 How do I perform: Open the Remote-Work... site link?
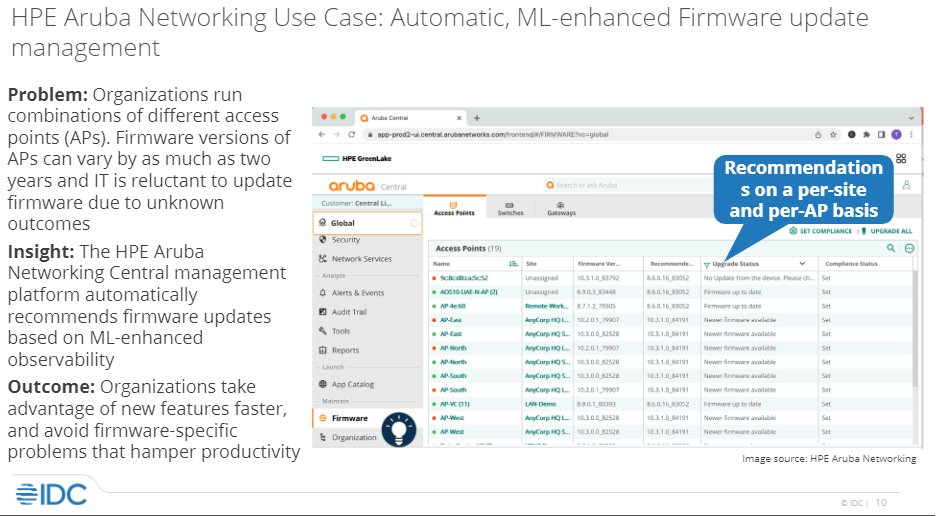546,306
